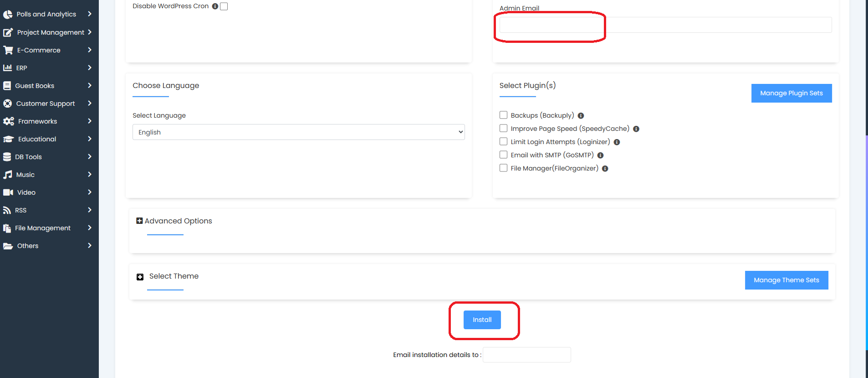
Task: Click the Educational graduation cap icon
Action: pos(8,139)
